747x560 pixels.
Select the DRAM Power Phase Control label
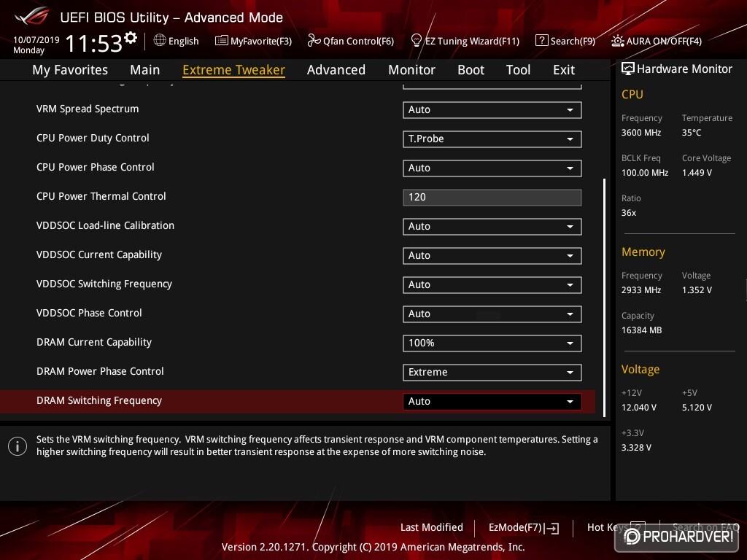(x=100, y=371)
